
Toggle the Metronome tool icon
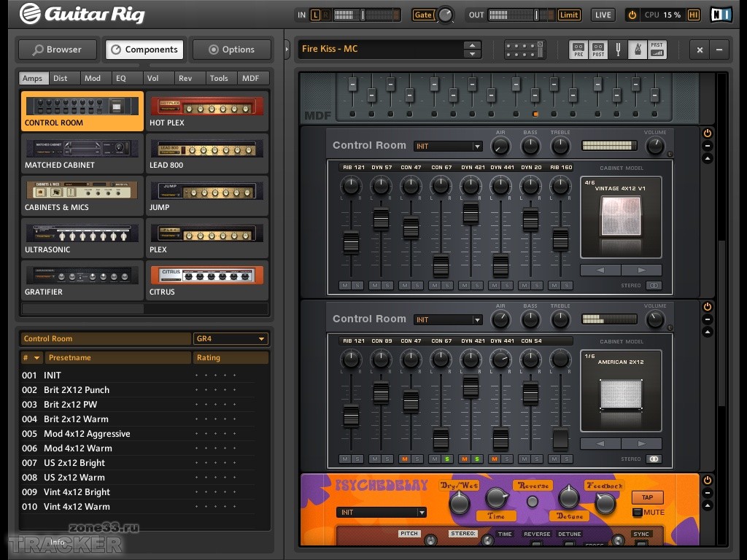638,49
